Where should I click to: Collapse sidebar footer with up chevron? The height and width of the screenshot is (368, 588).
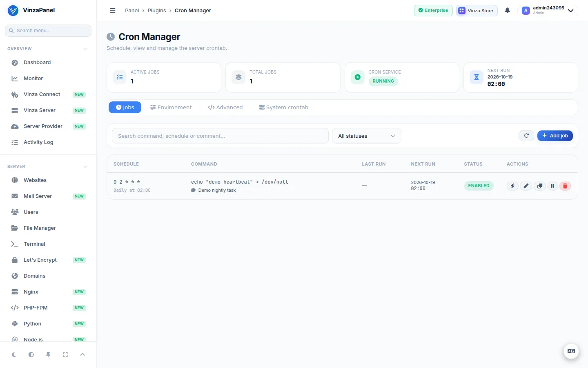[x=82, y=355]
